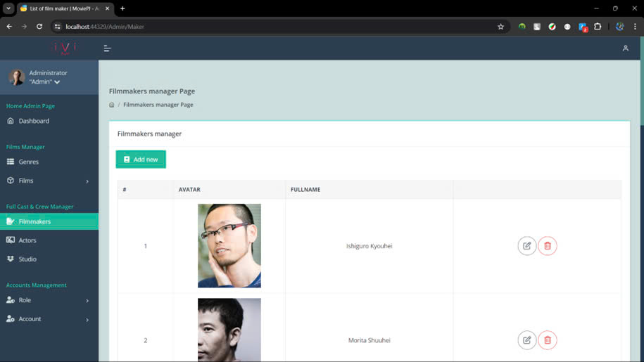Click the name Ishiguro Kyouhei

click(370, 246)
